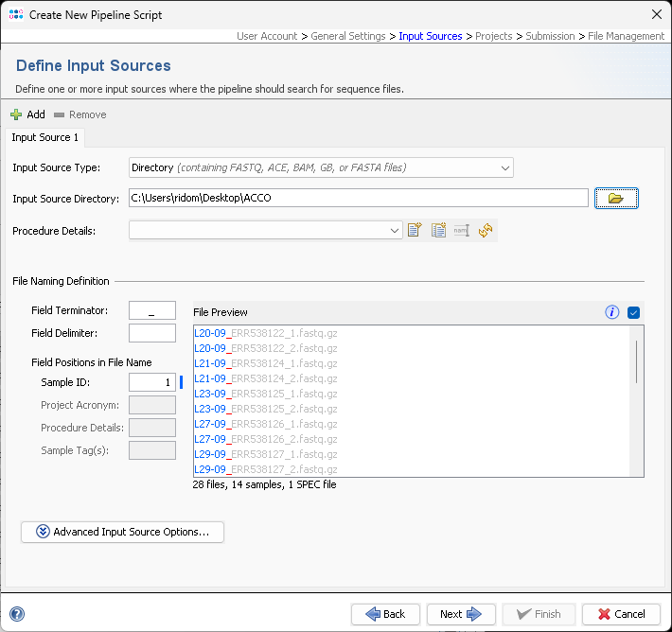Screen dimensions: 672x632
Task: Click the rename procedure details icon
Action: point(461,230)
